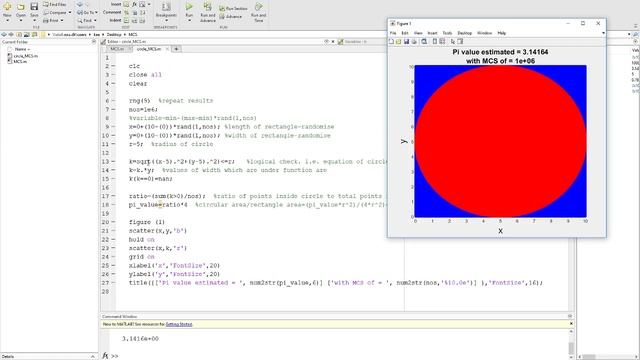Click Command Window actions icon
The width and height of the screenshot is (640, 360).
click(570, 316)
